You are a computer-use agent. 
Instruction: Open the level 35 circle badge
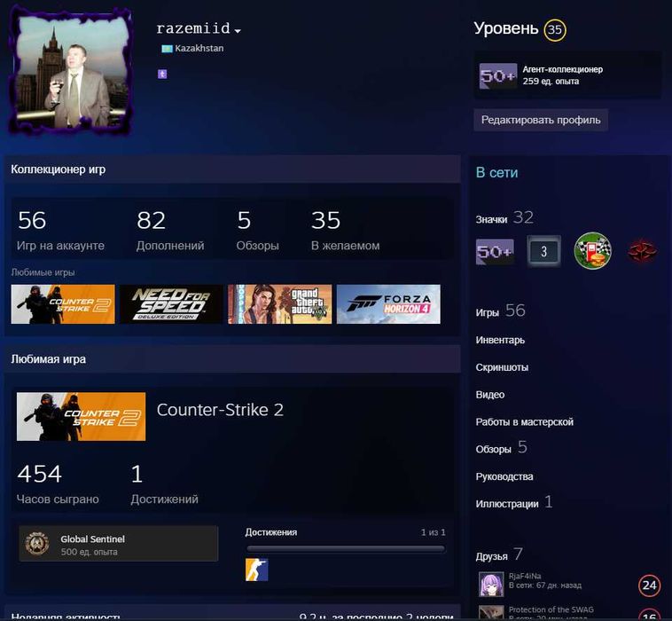coord(555,29)
